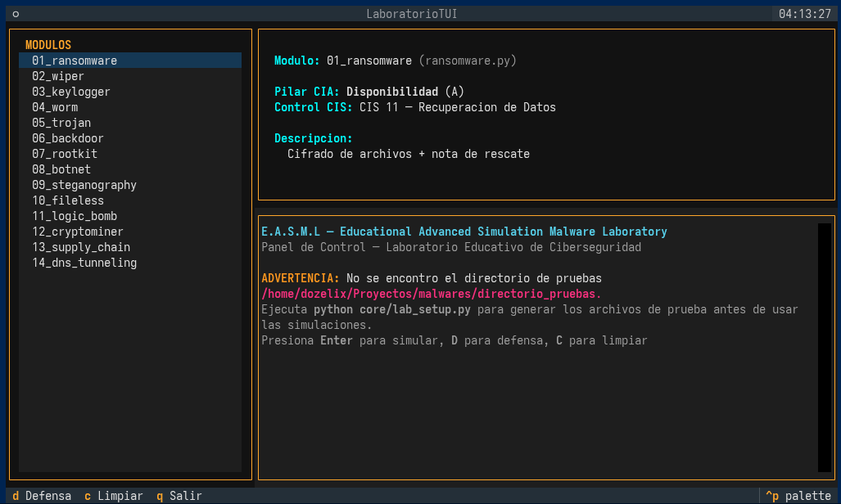Select the 05_trojan module
841x504 pixels.
coord(130,123)
